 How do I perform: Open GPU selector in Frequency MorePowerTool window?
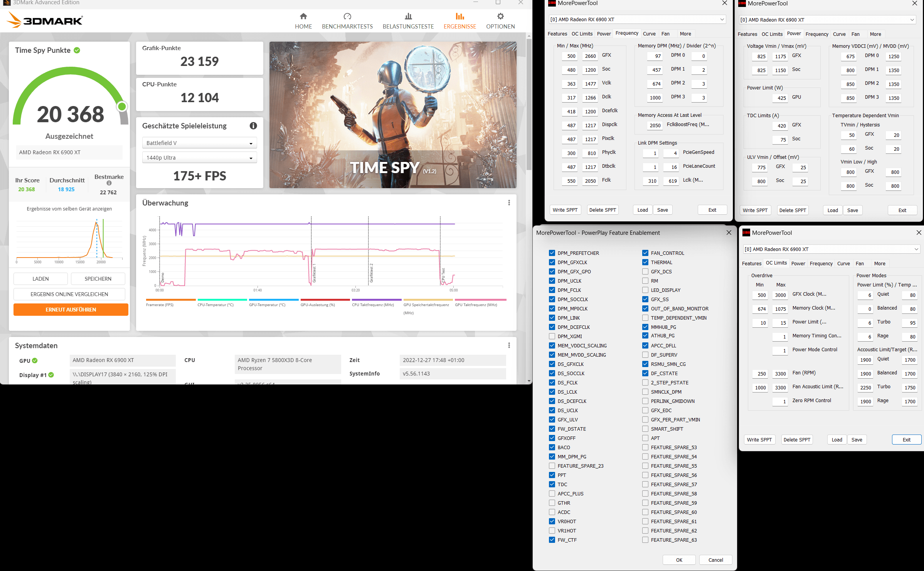pos(637,19)
